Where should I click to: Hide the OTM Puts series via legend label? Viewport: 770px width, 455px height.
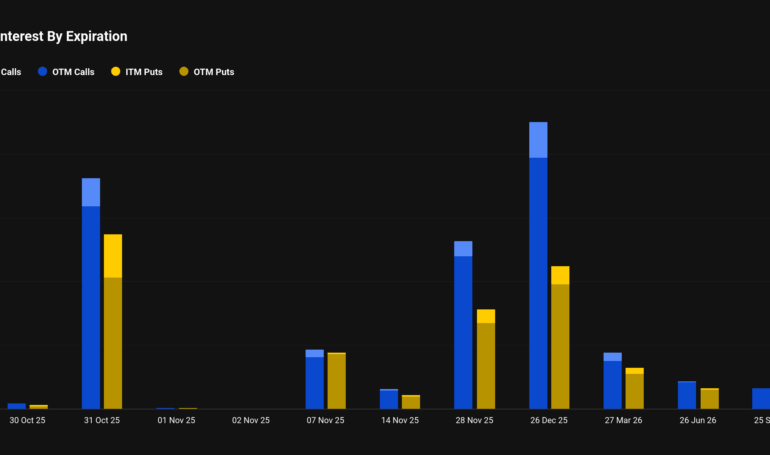click(213, 72)
